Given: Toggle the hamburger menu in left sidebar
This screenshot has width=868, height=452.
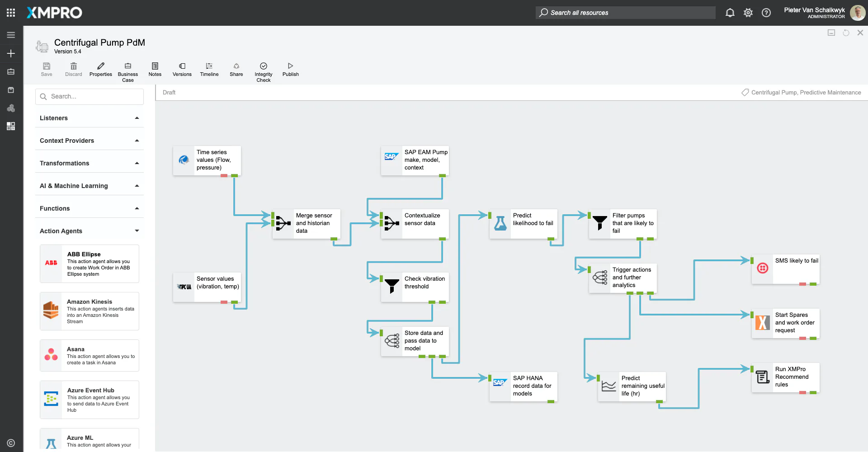Looking at the screenshot, I should (x=11, y=35).
